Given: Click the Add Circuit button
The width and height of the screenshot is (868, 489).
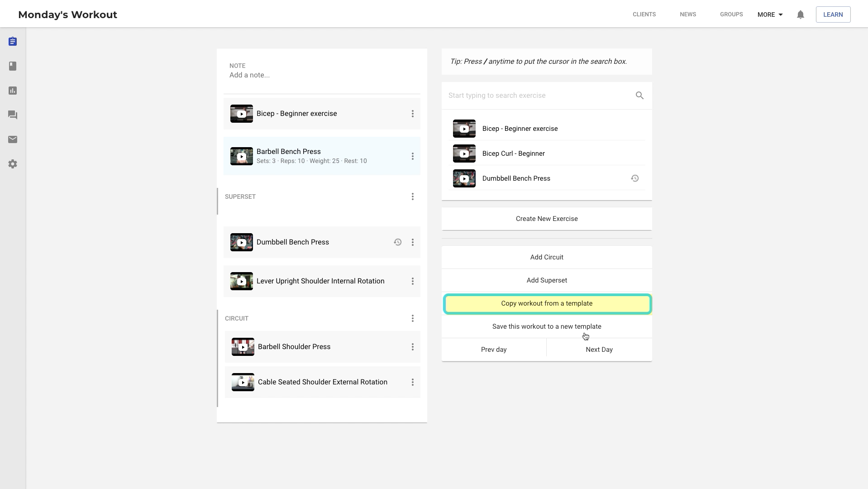Looking at the screenshot, I should coord(547,257).
